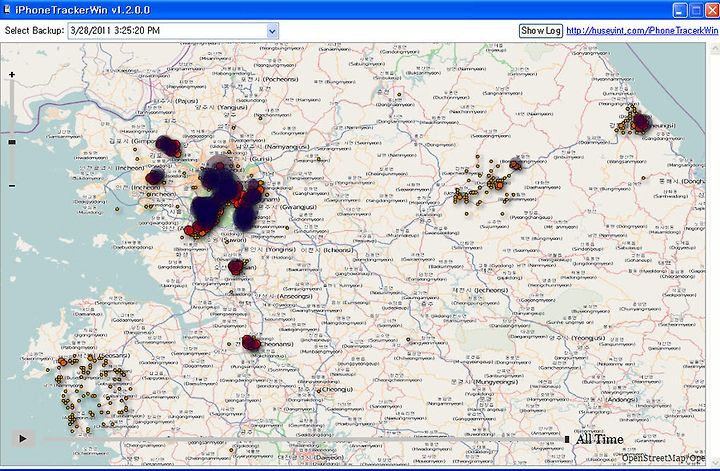
Task: Maximize the iPhoneTrackerWin window
Action: tap(696, 10)
